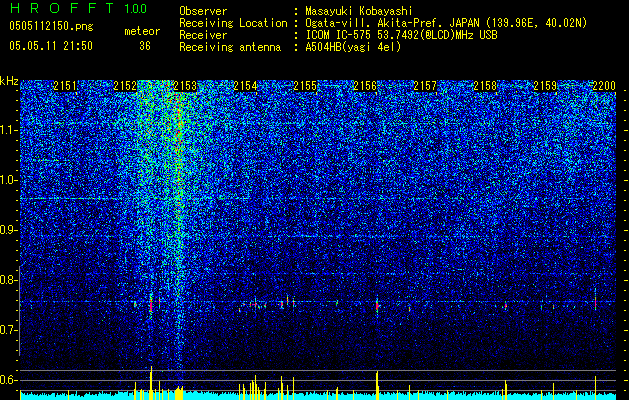Click observer name Masayuki Kobayashi

(359, 11)
